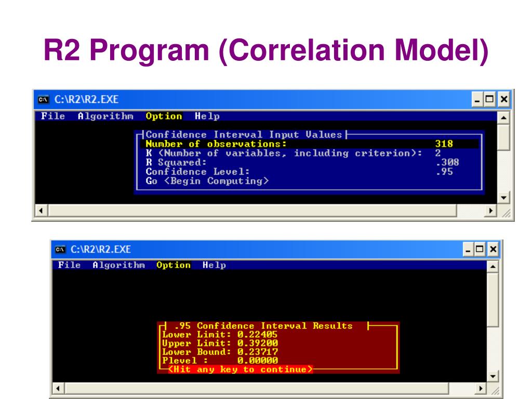Image resolution: width=532 pixels, height=399 pixels.
Task: Click Lower Limit 0.22405 result
Action: (x=220, y=335)
